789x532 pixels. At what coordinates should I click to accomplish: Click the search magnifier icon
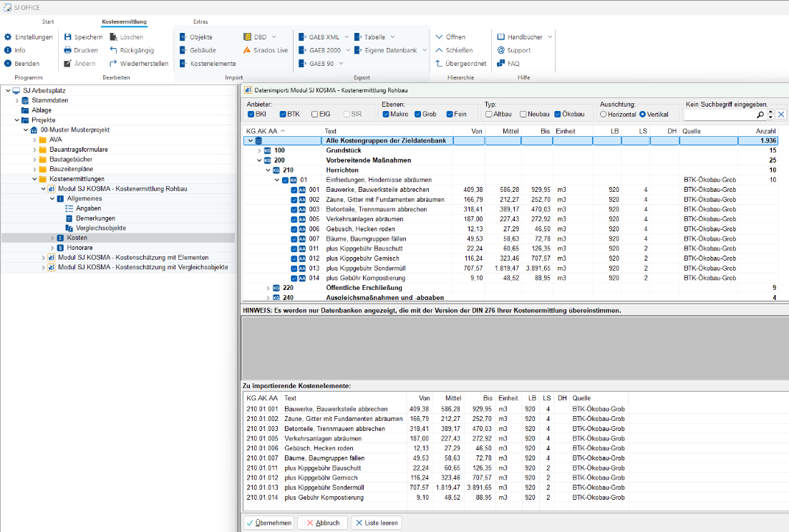click(760, 115)
